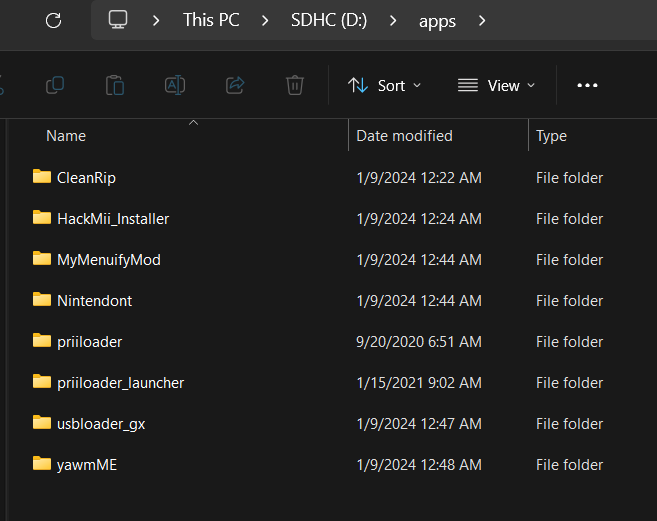Expand chevron after SDHC (D:)
This screenshot has width=657, height=521.
coord(393,20)
